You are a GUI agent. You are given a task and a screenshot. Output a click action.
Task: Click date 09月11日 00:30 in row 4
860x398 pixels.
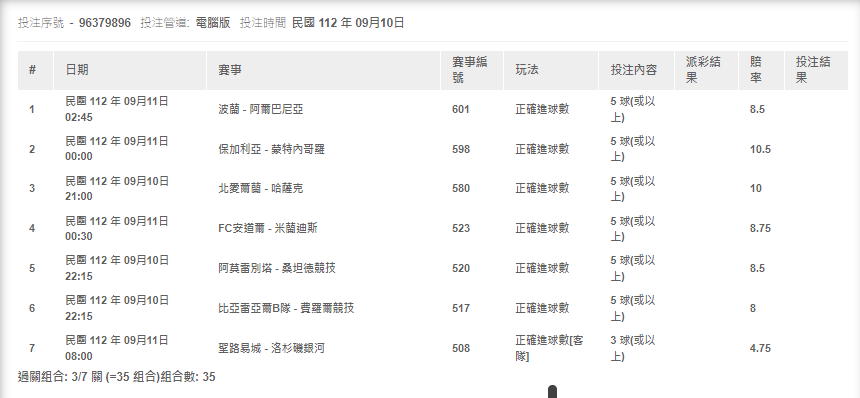[117, 229]
